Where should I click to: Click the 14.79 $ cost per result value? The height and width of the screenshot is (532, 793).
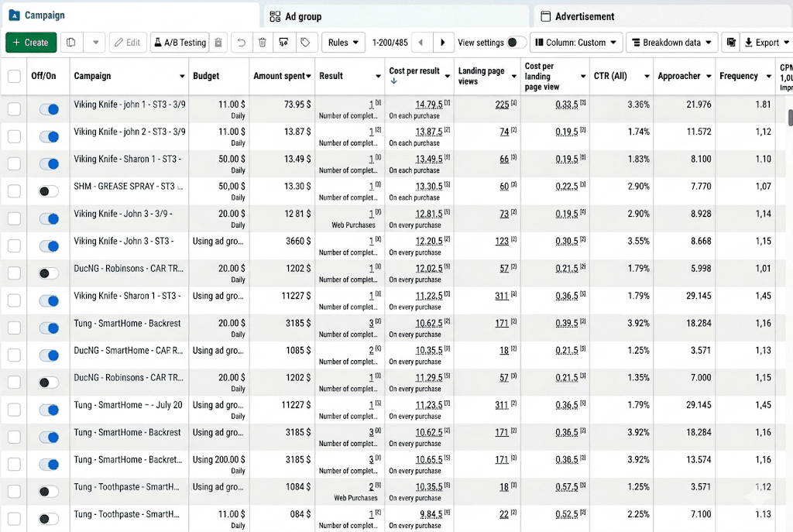coord(429,105)
